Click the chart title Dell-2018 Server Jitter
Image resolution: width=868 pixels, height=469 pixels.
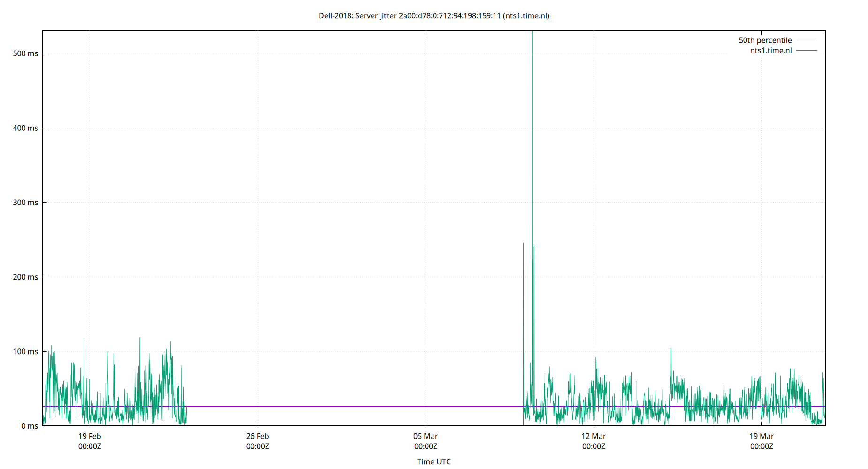pyautogui.click(x=434, y=15)
